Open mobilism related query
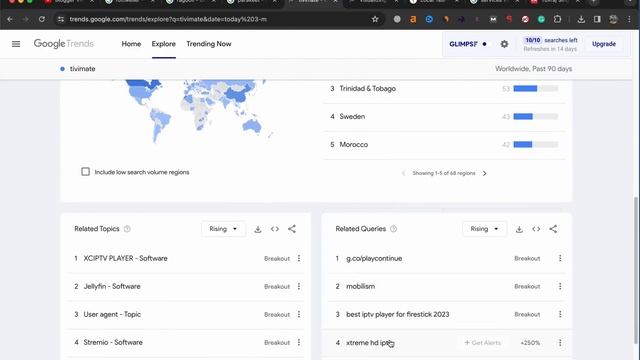Image resolution: width=640 pixels, height=360 pixels. pyautogui.click(x=360, y=287)
